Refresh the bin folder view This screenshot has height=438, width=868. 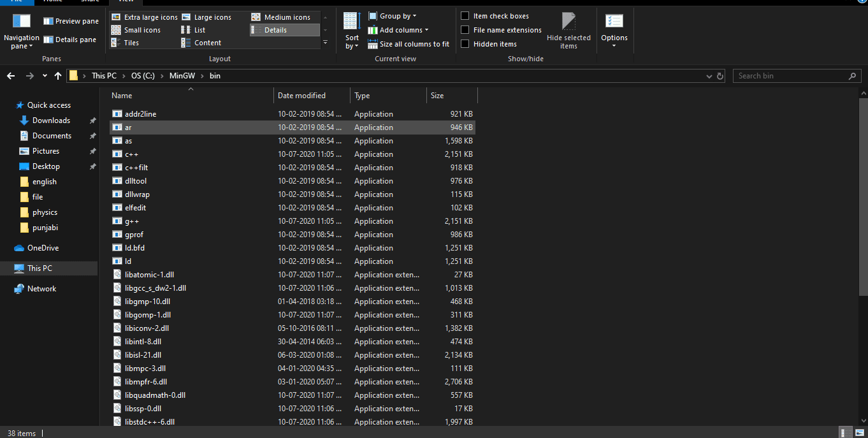(720, 75)
